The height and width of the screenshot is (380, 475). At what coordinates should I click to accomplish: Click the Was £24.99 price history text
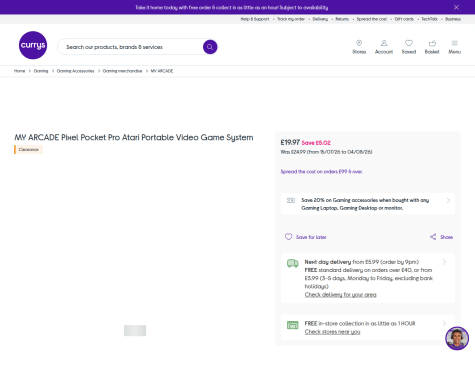click(326, 152)
